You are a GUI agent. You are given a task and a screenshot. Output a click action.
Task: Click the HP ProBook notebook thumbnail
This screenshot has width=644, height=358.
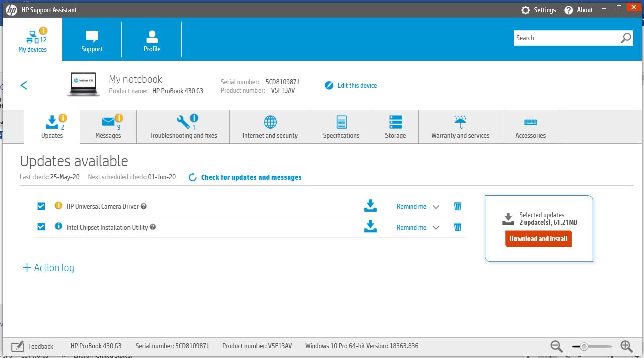(84, 84)
